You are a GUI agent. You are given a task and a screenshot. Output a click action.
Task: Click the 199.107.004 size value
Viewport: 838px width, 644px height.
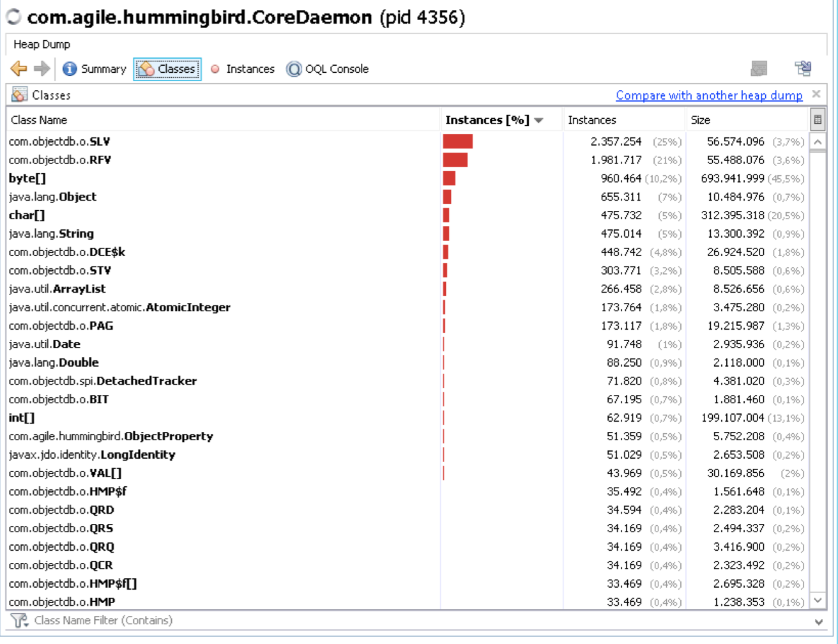[x=733, y=418]
